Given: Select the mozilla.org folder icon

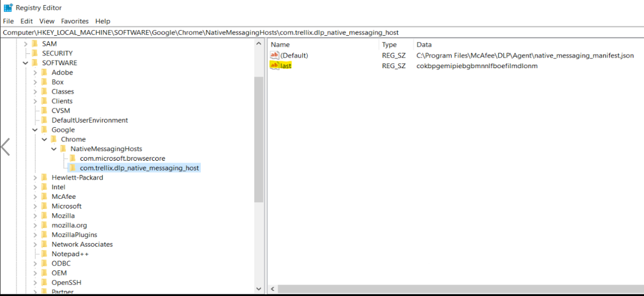Looking at the screenshot, I should pos(44,225).
